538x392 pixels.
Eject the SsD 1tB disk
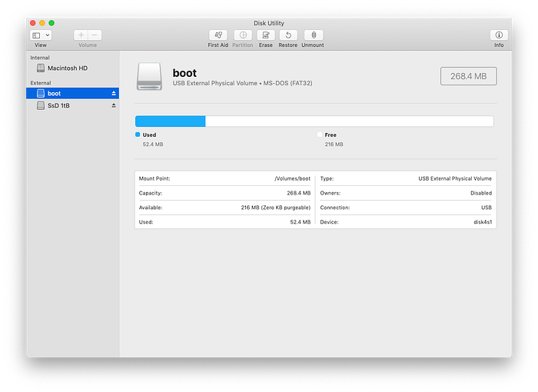(x=114, y=106)
